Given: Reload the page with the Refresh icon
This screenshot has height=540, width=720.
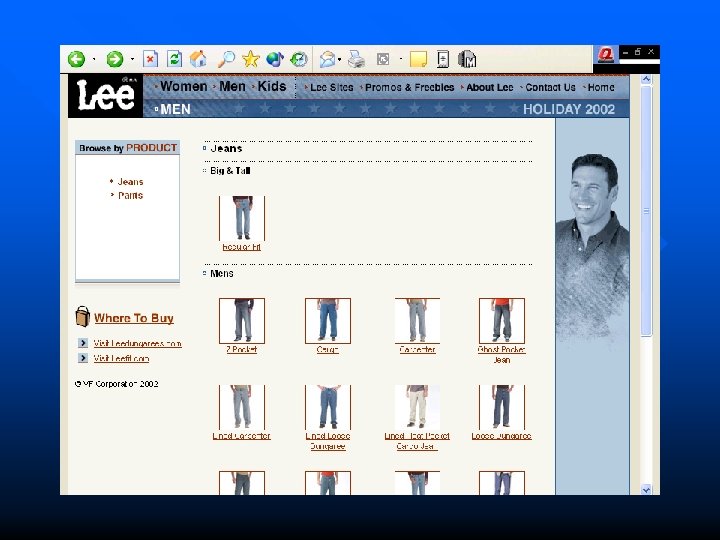Looking at the screenshot, I should 174,59.
